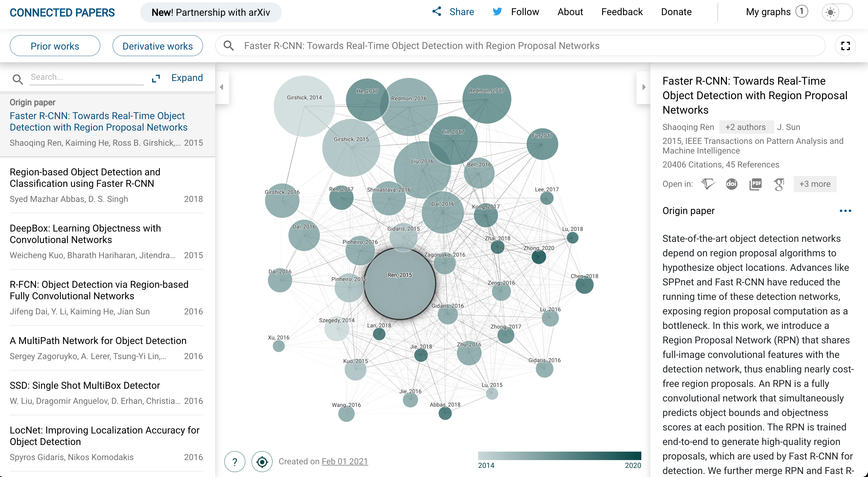Open the three-dot menu beside Origin paper
868x477 pixels.
click(x=845, y=211)
